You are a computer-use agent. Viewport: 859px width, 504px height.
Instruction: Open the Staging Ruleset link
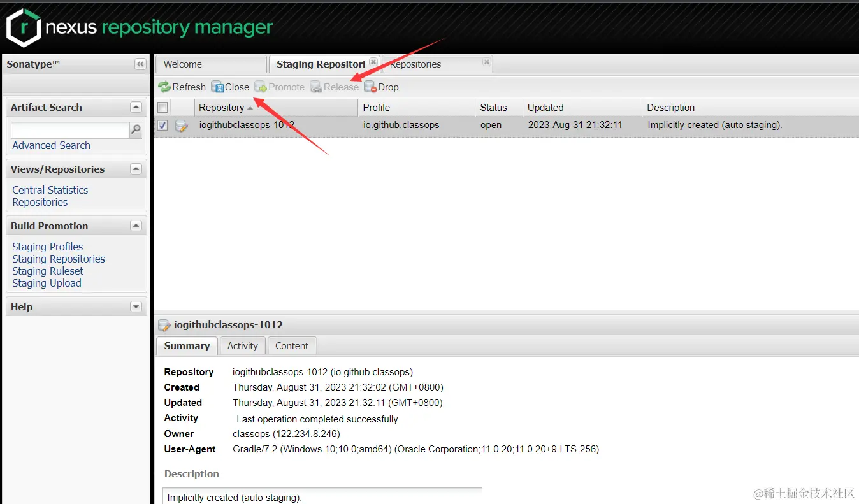click(x=48, y=271)
